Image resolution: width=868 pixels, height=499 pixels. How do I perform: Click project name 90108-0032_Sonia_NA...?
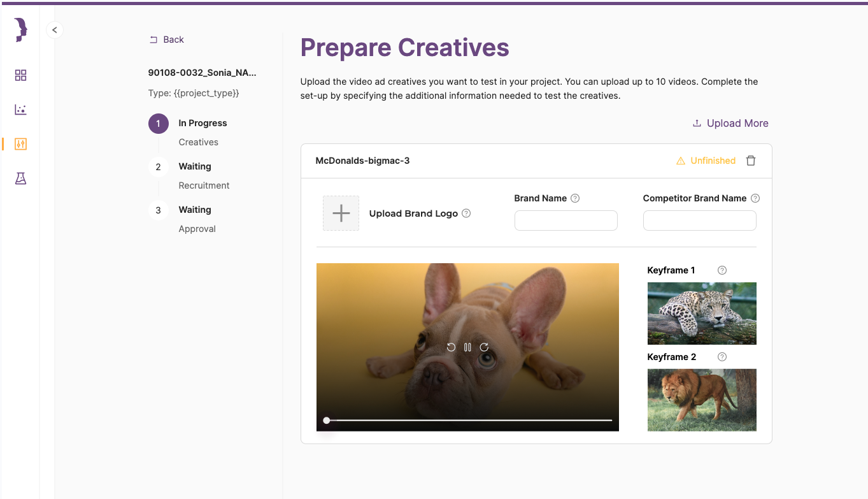coord(203,73)
